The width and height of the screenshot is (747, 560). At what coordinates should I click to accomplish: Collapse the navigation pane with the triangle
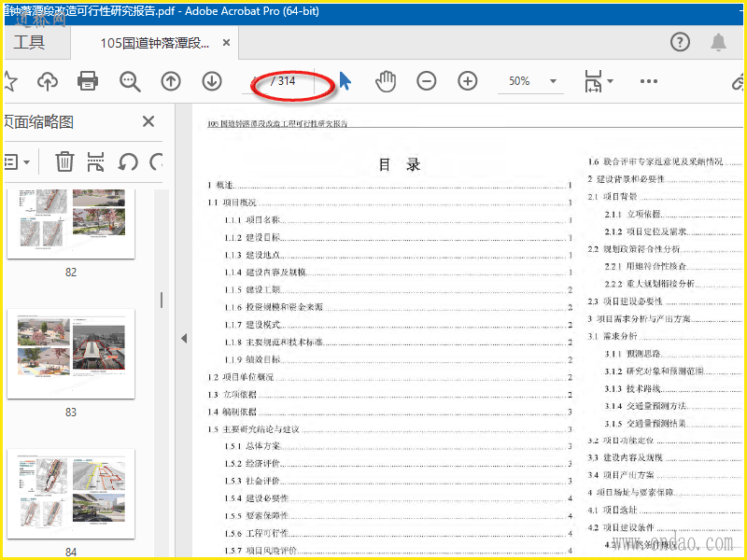184,339
